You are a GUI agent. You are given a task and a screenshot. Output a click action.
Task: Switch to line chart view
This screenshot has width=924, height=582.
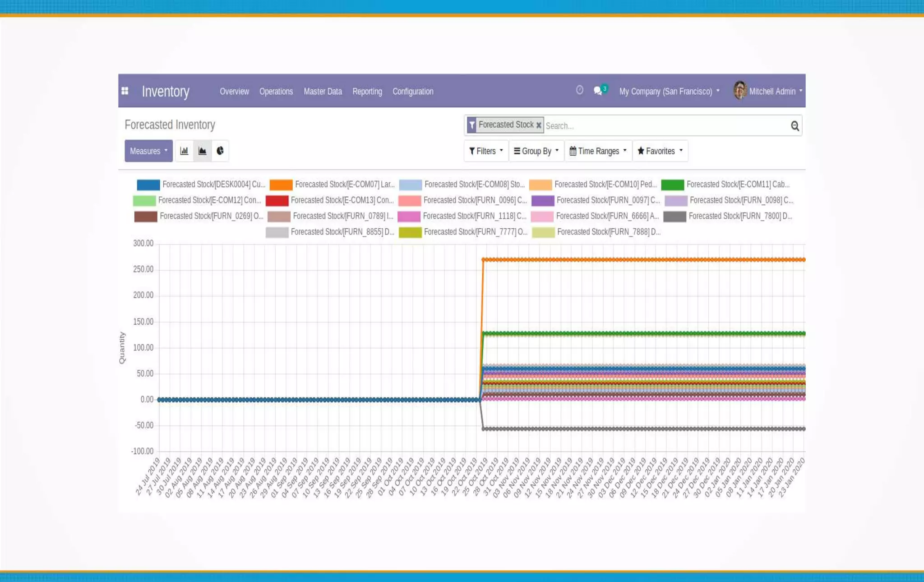(x=202, y=151)
